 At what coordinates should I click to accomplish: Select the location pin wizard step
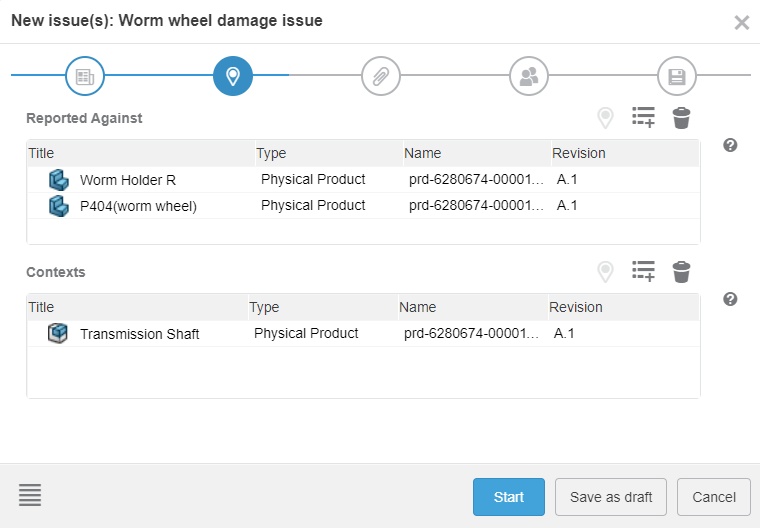(x=233, y=76)
